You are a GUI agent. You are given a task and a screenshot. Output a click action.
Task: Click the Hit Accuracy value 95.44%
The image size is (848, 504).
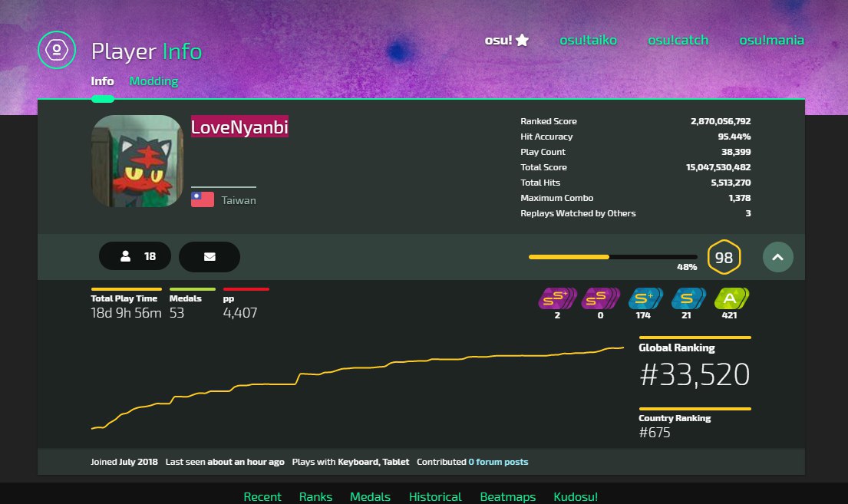(734, 137)
